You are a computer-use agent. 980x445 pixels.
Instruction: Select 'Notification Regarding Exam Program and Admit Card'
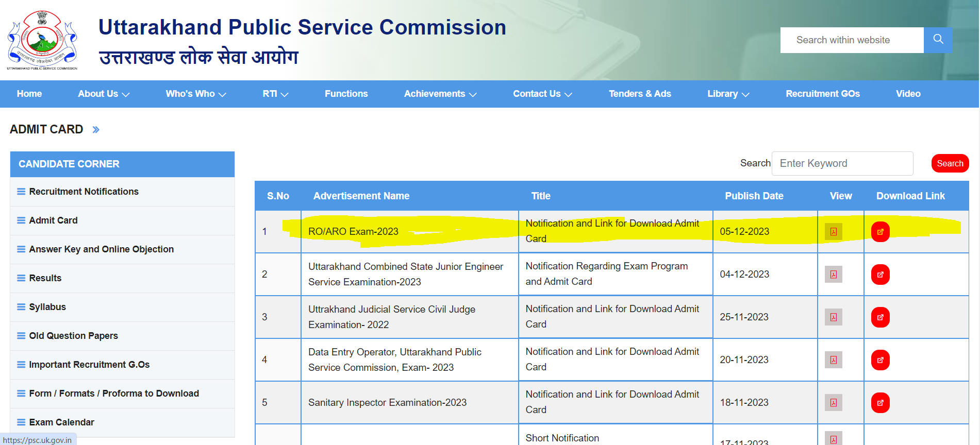pyautogui.click(x=607, y=274)
